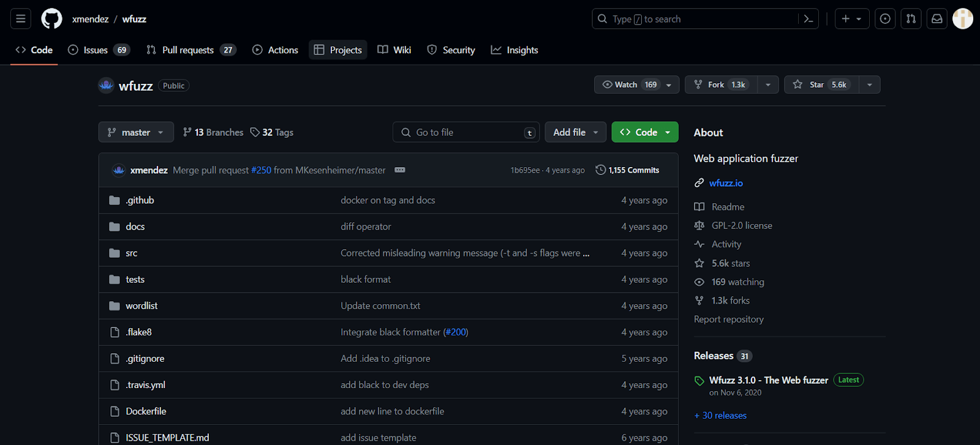Image resolution: width=980 pixels, height=445 pixels.
Task: Click the wfuzz breadcrumb link in header
Action: tap(134, 19)
